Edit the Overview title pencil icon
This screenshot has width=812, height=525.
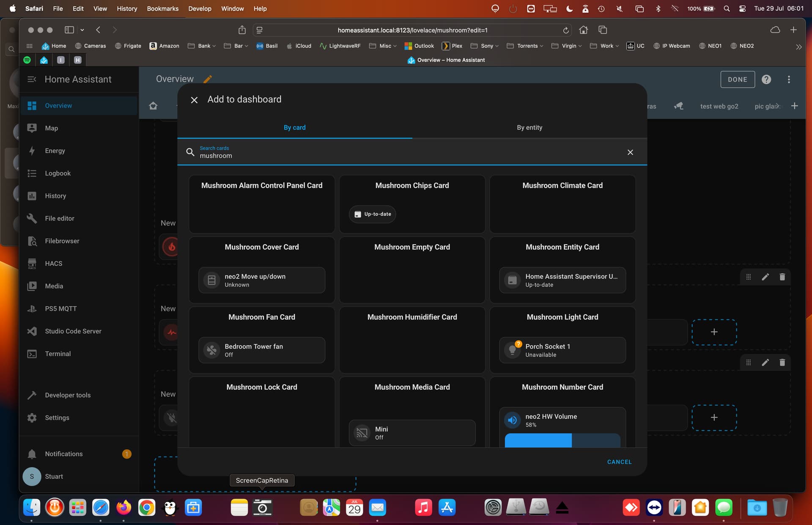208,79
